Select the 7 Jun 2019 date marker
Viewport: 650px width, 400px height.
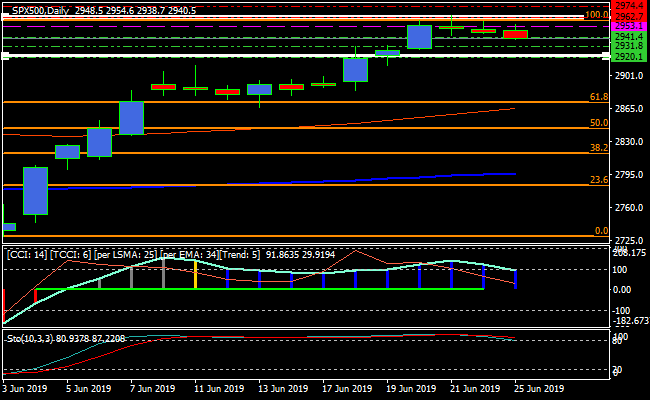click(x=153, y=389)
